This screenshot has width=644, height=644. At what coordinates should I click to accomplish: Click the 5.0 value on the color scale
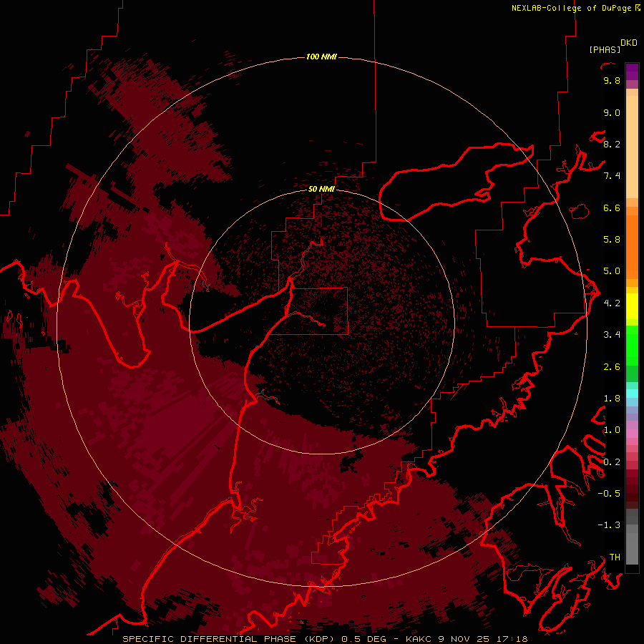click(612, 271)
